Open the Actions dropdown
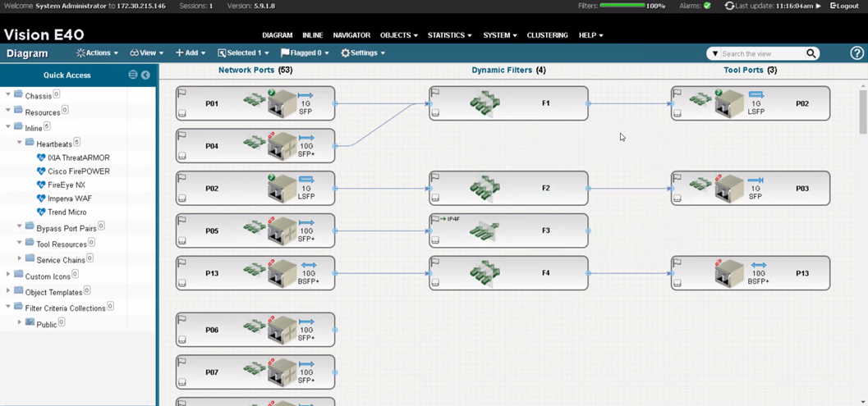Viewport: 868px width, 406px height. [97, 53]
